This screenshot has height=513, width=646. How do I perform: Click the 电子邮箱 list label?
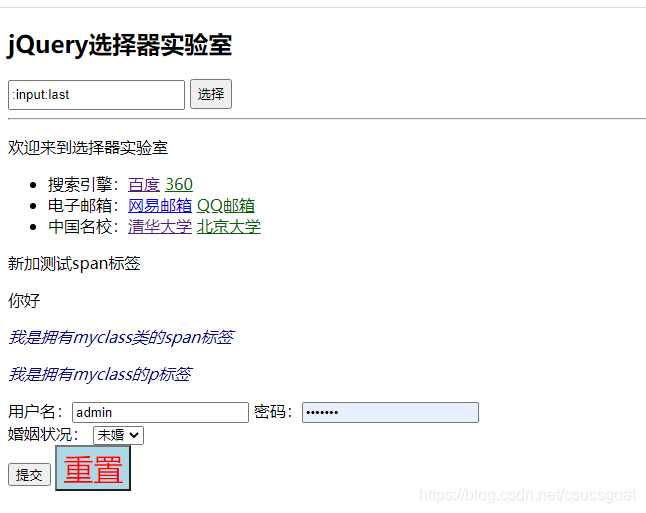click(x=84, y=205)
